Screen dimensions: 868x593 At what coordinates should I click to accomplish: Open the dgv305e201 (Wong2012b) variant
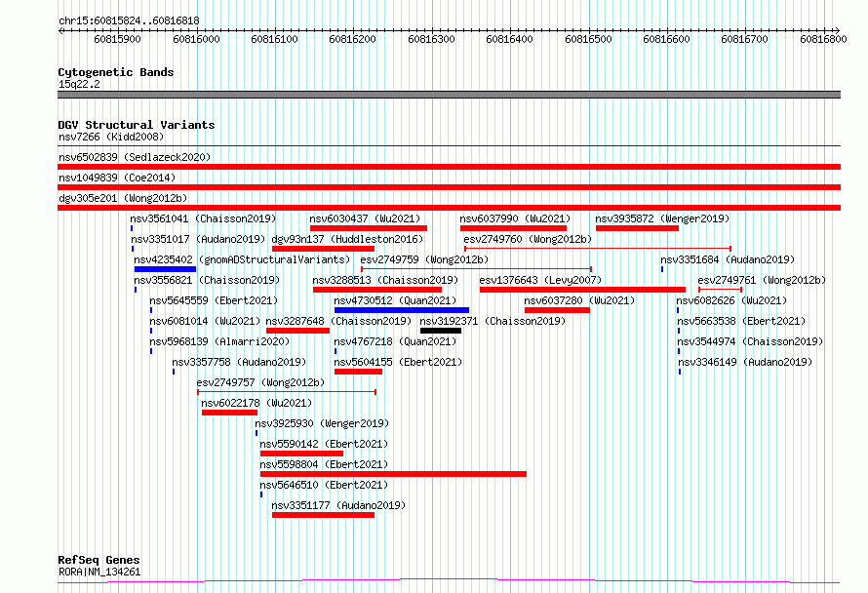123,198
